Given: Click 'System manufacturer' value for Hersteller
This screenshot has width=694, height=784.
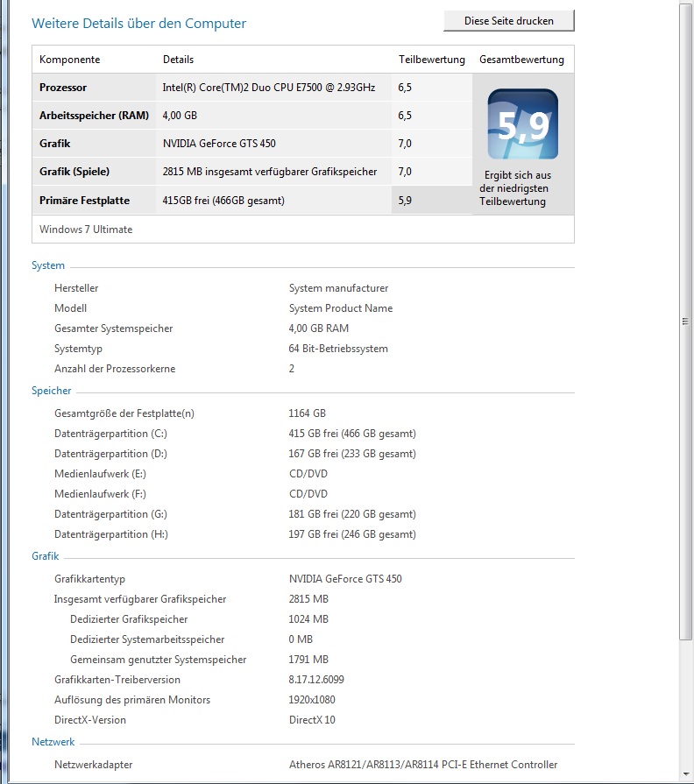Looking at the screenshot, I should [338, 288].
